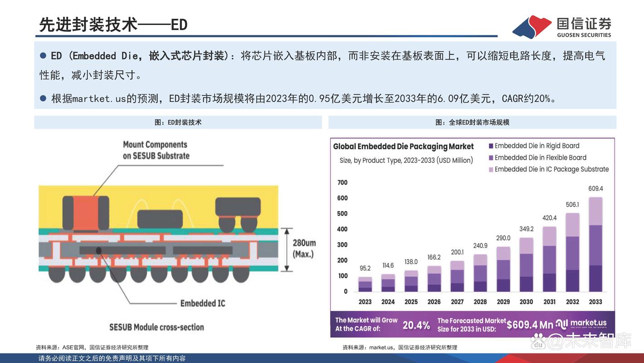Select the 2023 bar in the chart

point(365,284)
